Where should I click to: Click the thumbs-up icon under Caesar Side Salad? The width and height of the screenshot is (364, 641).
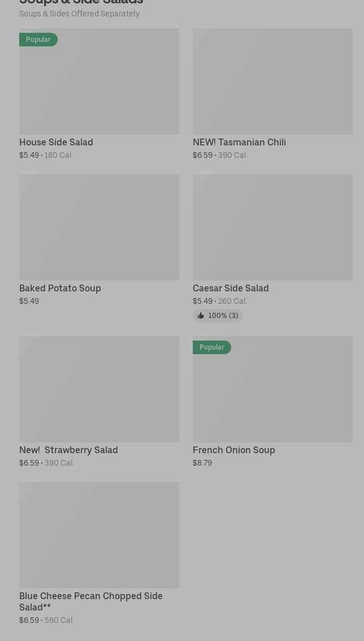click(201, 316)
